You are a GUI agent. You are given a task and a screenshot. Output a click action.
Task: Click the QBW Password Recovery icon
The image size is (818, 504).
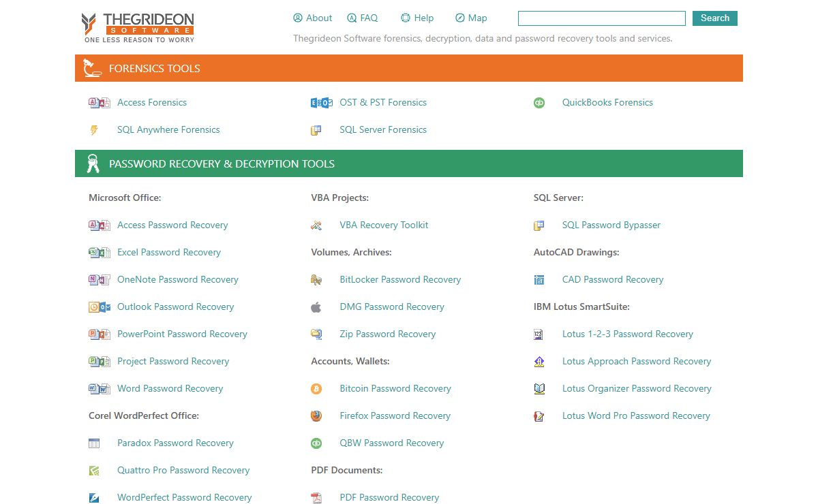pos(316,443)
